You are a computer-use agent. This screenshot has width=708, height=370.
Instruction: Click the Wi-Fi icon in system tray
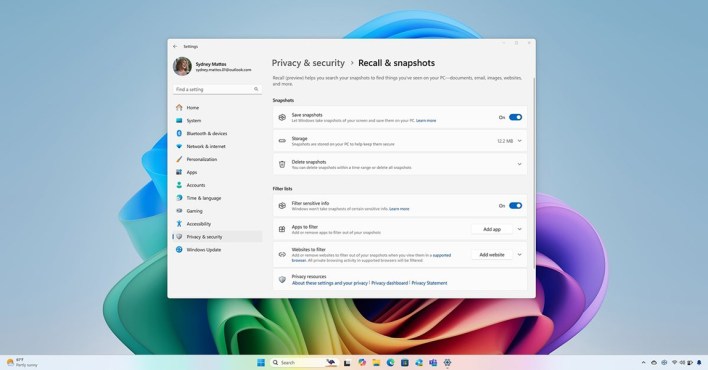point(675,362)
